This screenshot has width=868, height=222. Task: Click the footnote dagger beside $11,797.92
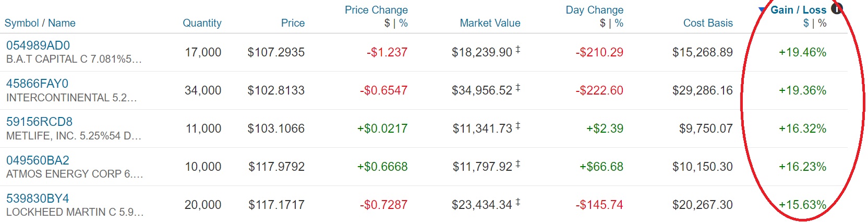[518, 164]
